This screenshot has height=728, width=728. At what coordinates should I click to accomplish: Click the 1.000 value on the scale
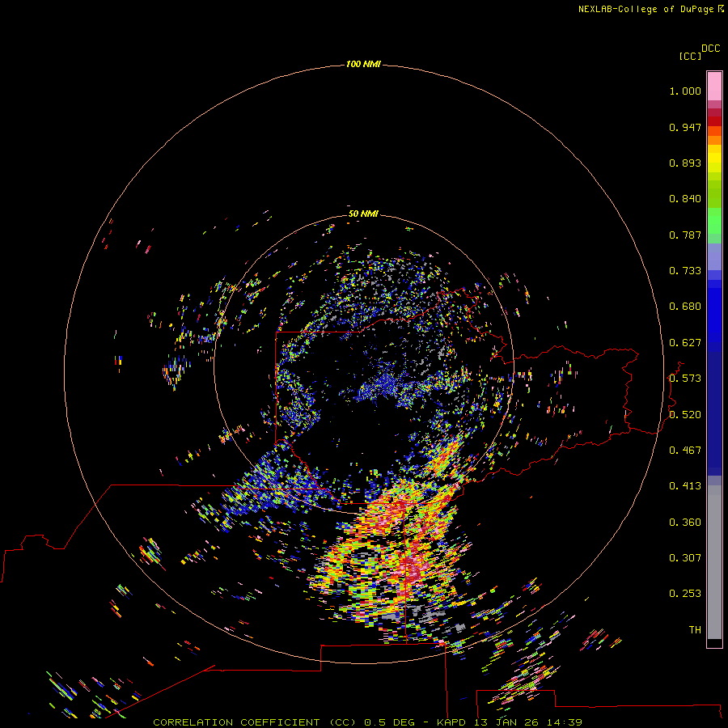685,91
